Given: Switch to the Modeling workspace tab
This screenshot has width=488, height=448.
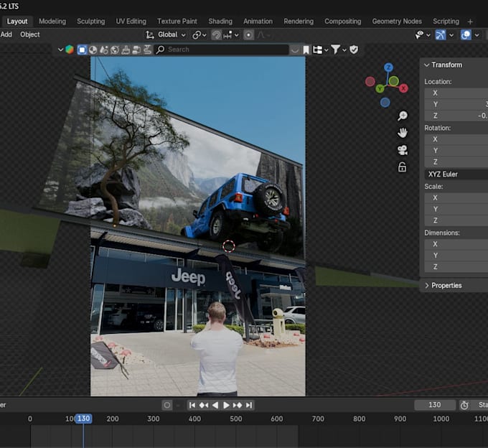Looking at the screenshot, I should coord(52,21).
